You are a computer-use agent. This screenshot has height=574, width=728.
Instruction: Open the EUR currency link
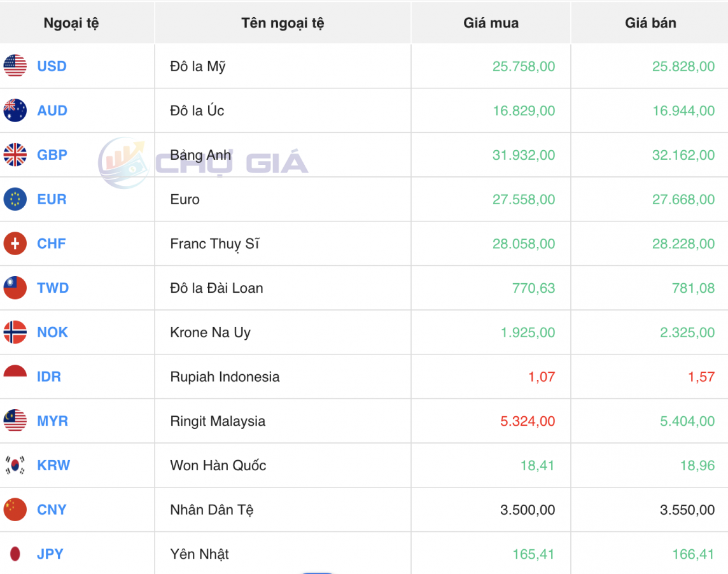click(51, 199)
